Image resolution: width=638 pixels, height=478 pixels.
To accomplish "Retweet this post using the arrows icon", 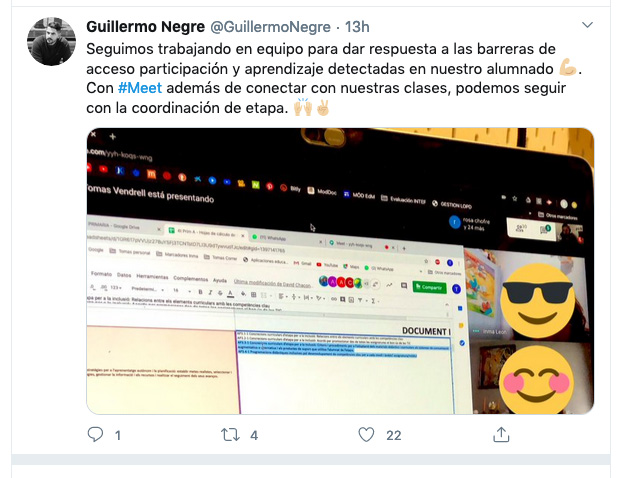I will coord(230,435).
